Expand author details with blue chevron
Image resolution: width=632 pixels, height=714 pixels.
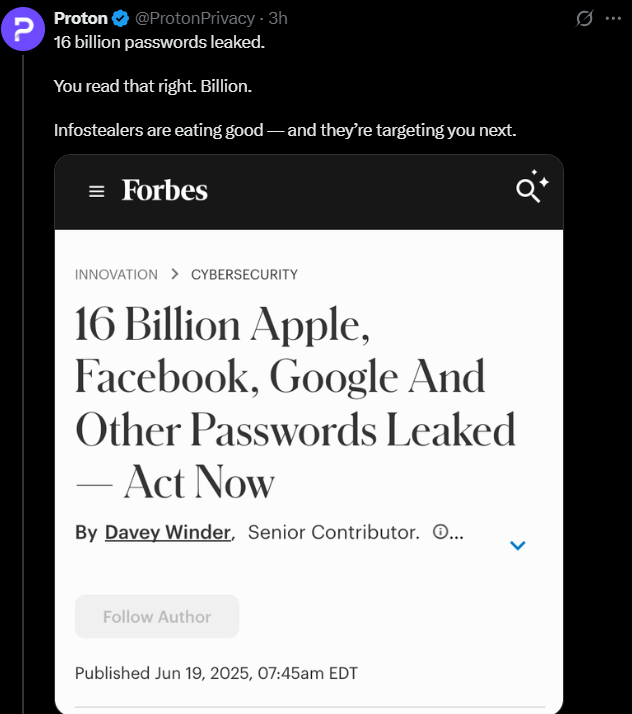[518, 545]
